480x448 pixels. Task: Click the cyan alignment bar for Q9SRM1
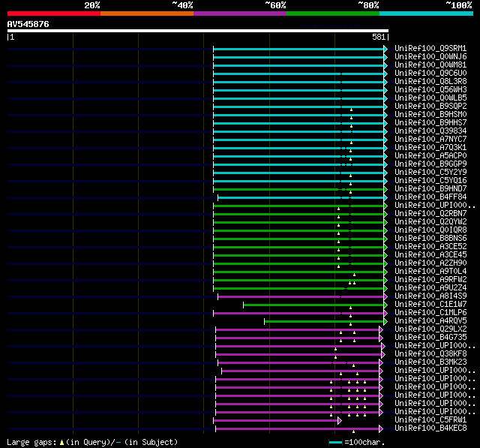click(300, 49)
